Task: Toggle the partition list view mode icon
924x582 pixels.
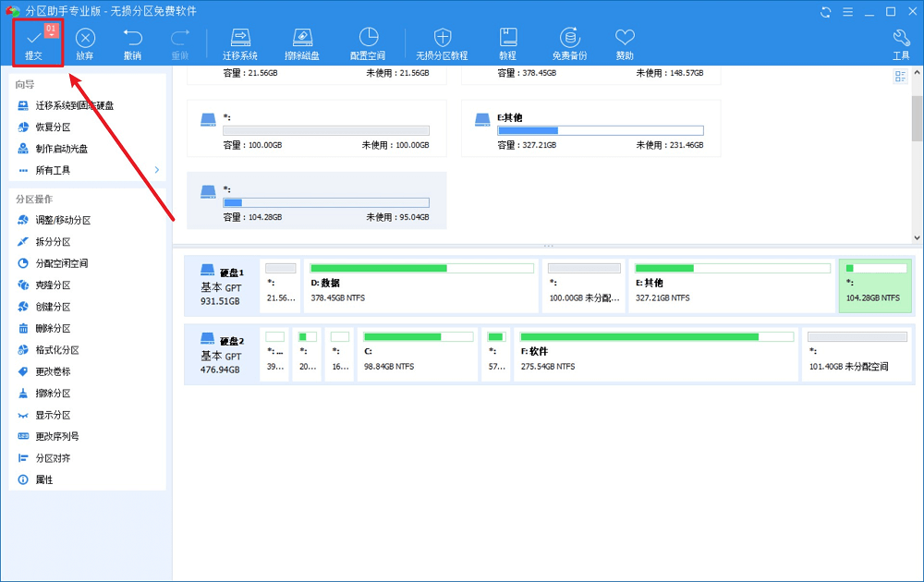Action: pos(900,77)
